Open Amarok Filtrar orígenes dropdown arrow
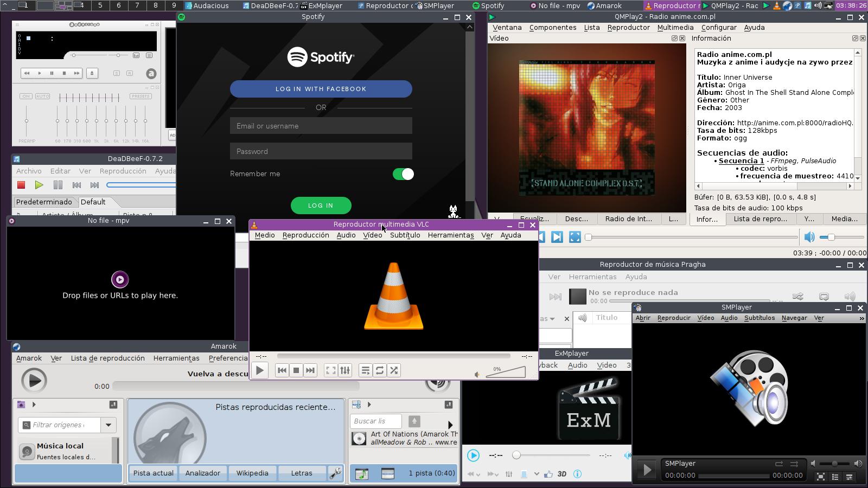Viewport: 868px width, 488px height. (x=108, y=425)
